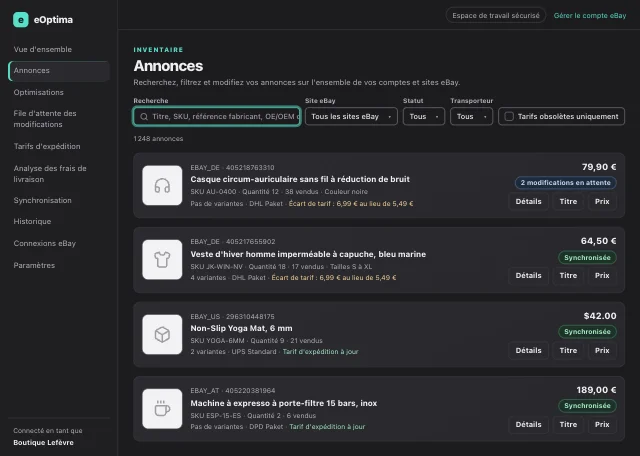Image resolution: width=640 pixels, height=456 pixels.
Task: Click Tarif d'expédition à jour on Machine à expresso
Action: [x=327, y=427]
